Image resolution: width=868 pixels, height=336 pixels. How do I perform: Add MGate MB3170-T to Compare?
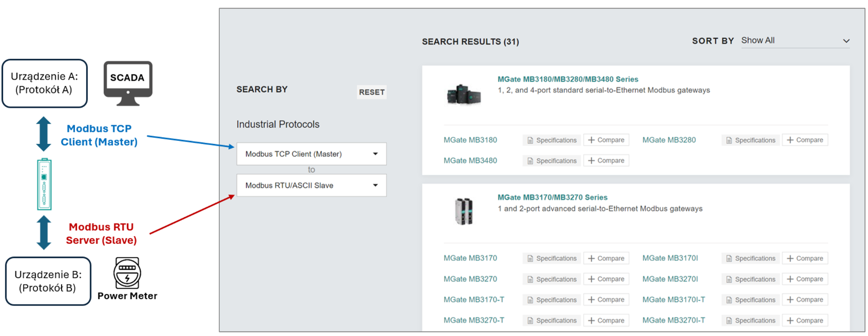pos(606,299)
